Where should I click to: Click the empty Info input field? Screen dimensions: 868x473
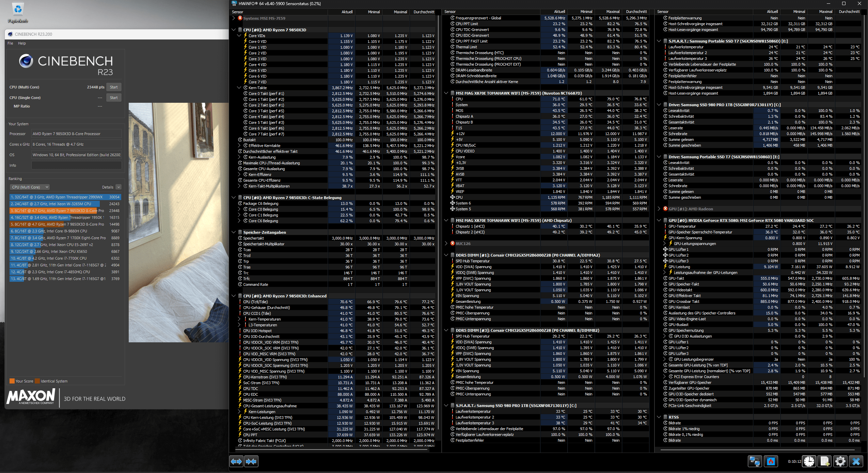[x=76, y=165]
